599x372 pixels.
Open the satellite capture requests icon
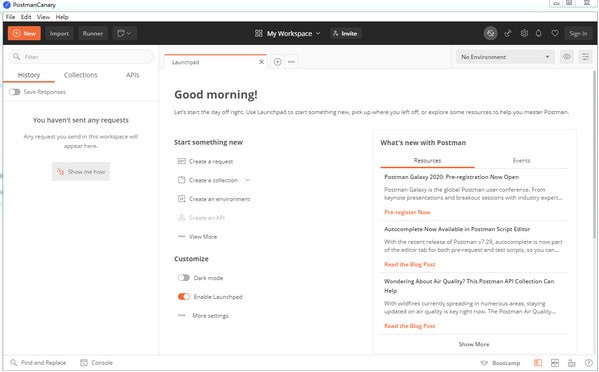point(508,34)
